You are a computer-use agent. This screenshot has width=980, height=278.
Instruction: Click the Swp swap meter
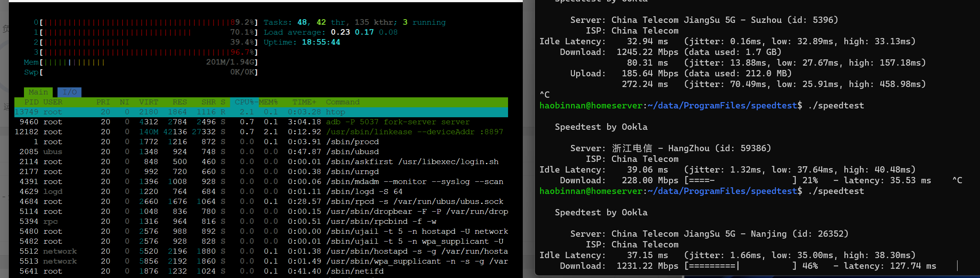[148, 72]
